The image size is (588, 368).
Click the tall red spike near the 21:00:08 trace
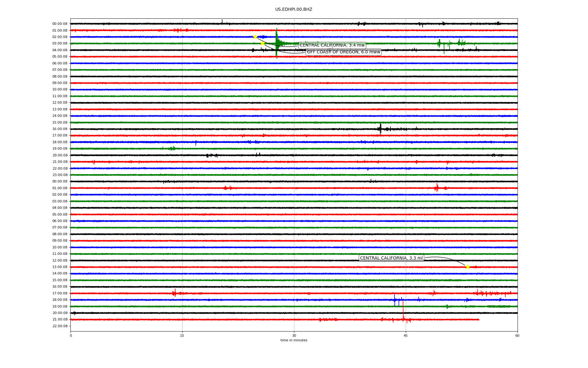(403, 310)
